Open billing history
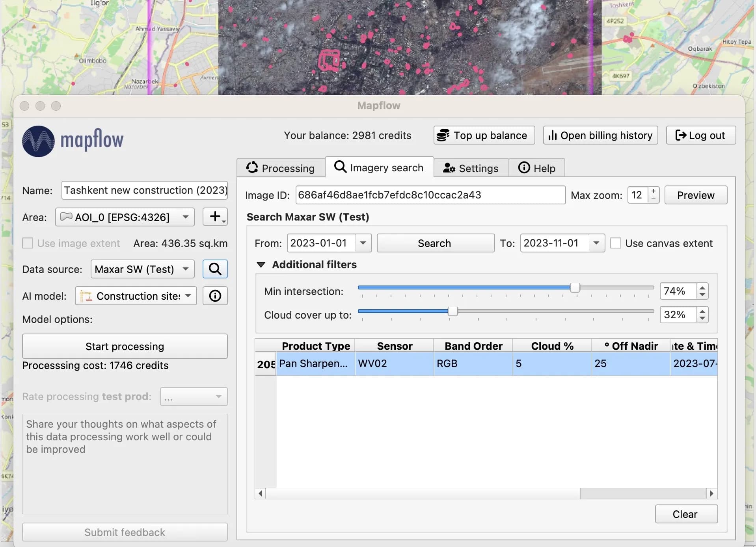This screenshot has height=547, width=756. pos(600,135)
